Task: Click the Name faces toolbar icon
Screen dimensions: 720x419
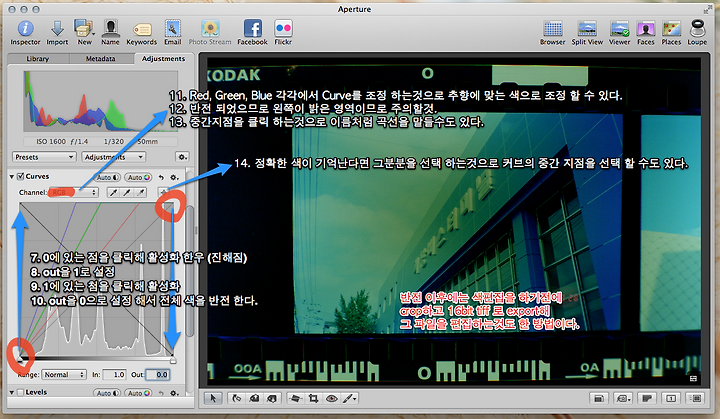Action: point(110,33)
